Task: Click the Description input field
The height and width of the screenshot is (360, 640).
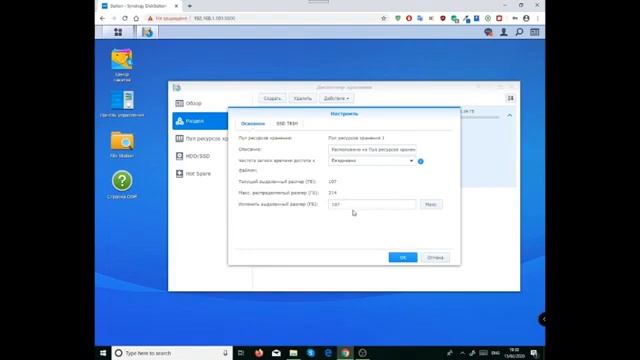Action: tap(372, 149)
